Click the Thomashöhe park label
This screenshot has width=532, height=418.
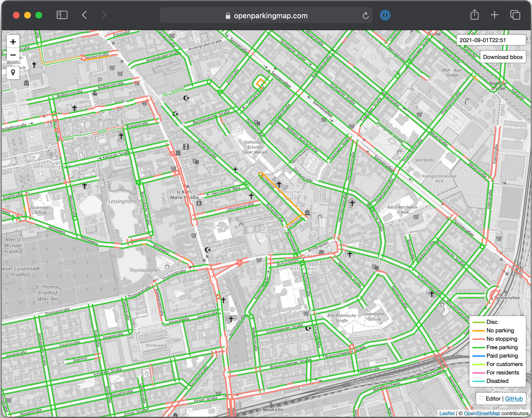coord(143,270)
